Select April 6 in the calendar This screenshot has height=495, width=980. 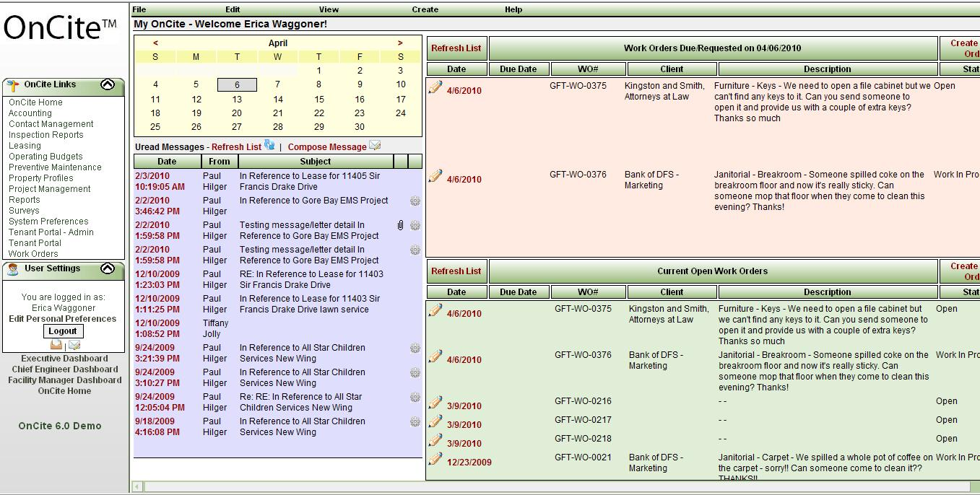coord(237,85)
